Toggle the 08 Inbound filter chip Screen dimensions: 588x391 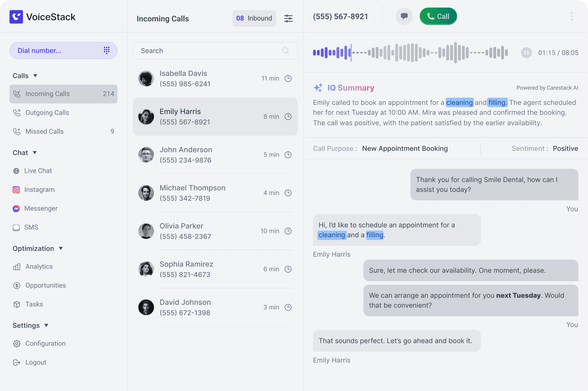point(254,19)
